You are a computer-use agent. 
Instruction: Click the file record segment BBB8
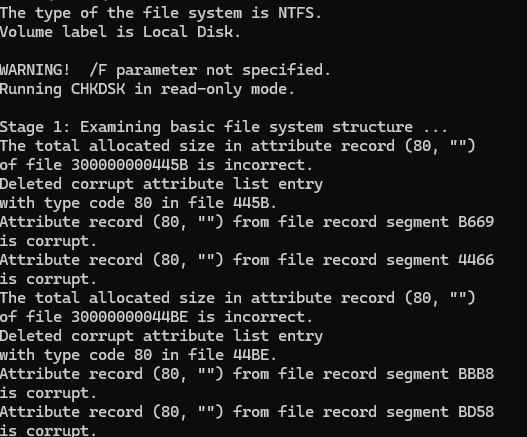pyautogui.click(x=476, y=374)
